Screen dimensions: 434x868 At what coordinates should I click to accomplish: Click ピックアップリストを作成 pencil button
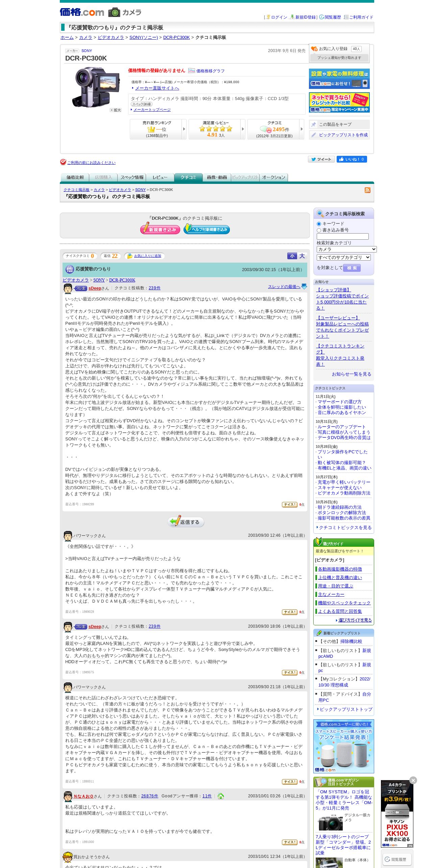click(339, 135)
